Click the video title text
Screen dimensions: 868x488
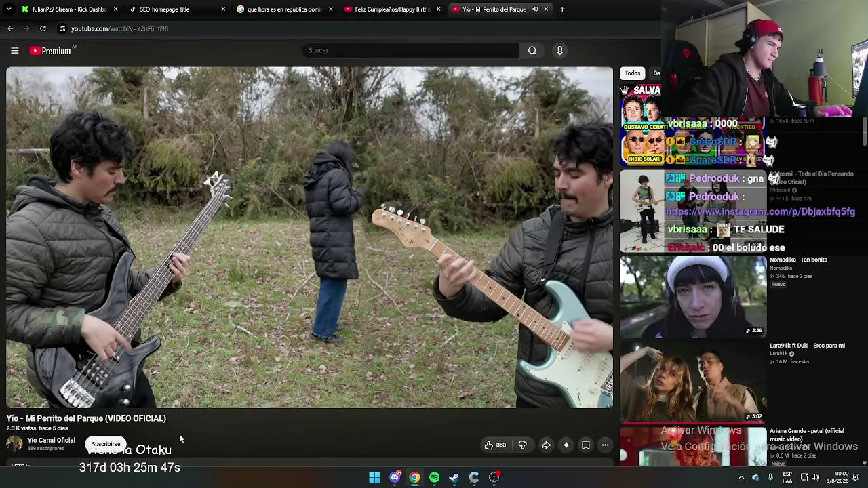coord(86,419)
